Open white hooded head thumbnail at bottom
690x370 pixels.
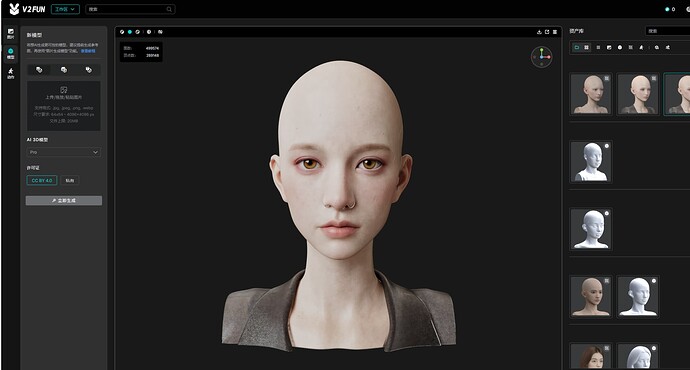[x=638, y=356]
